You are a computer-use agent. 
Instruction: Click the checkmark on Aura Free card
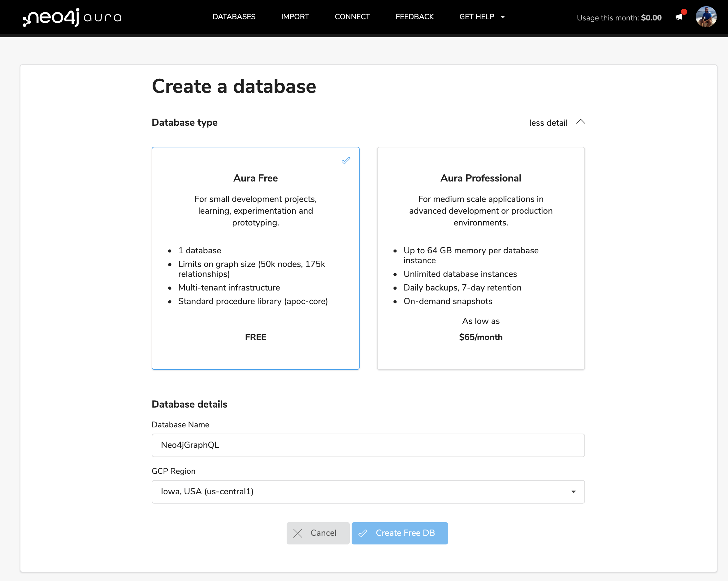[346, 160]
